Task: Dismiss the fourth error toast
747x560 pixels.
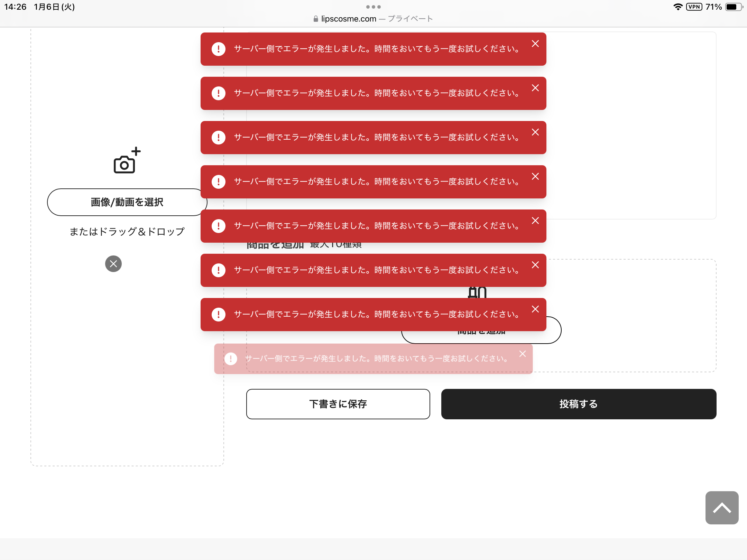Action: coord(535,176)
